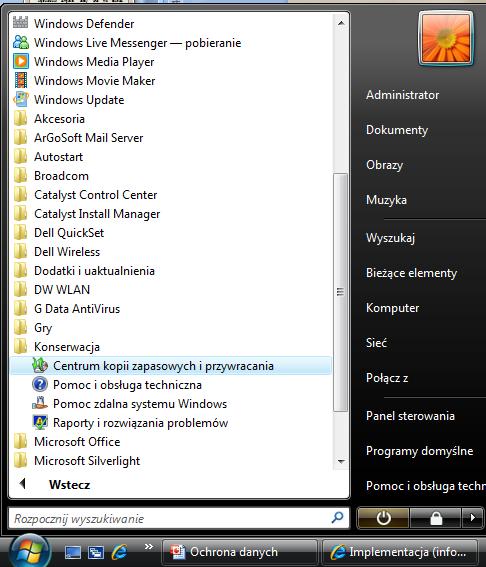Show hidden quick launch items chevron

coord(149,546)
